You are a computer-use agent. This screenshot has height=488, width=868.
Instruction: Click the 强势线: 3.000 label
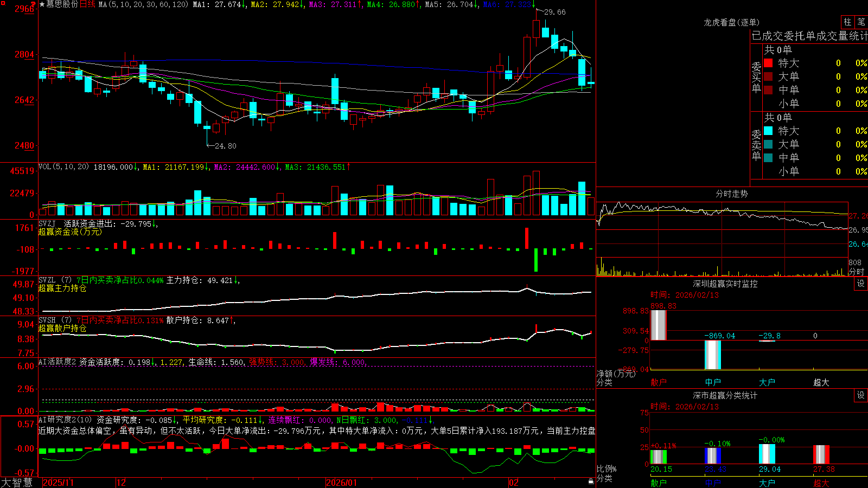tap(277, 362)
